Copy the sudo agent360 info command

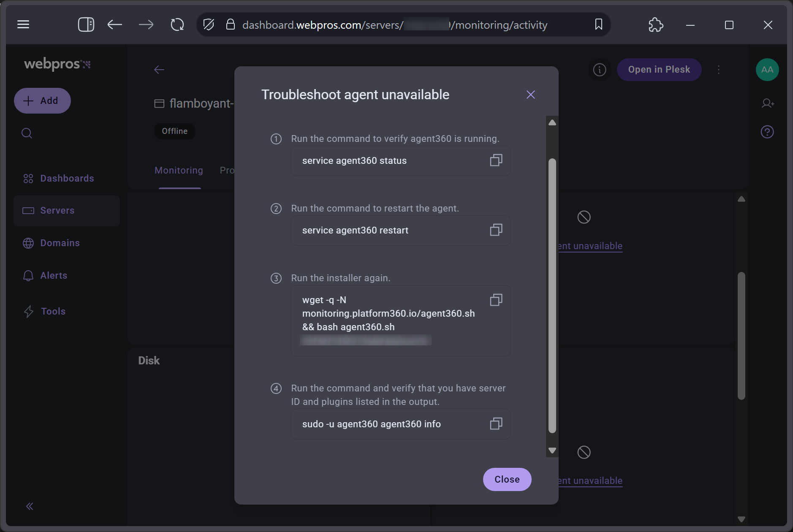pos(496,423)
